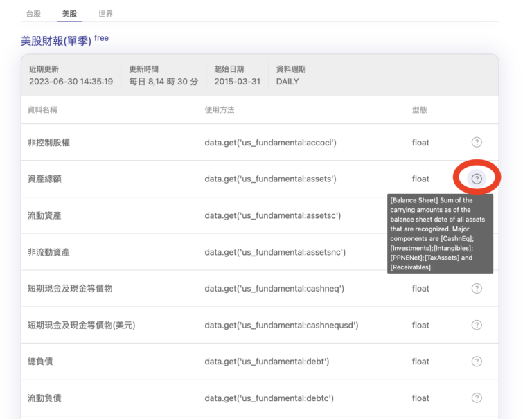The image size is (532, 419).
Task: Click code data.get('us_fundamental:cashnequsd')
Action: click(281, 325)
